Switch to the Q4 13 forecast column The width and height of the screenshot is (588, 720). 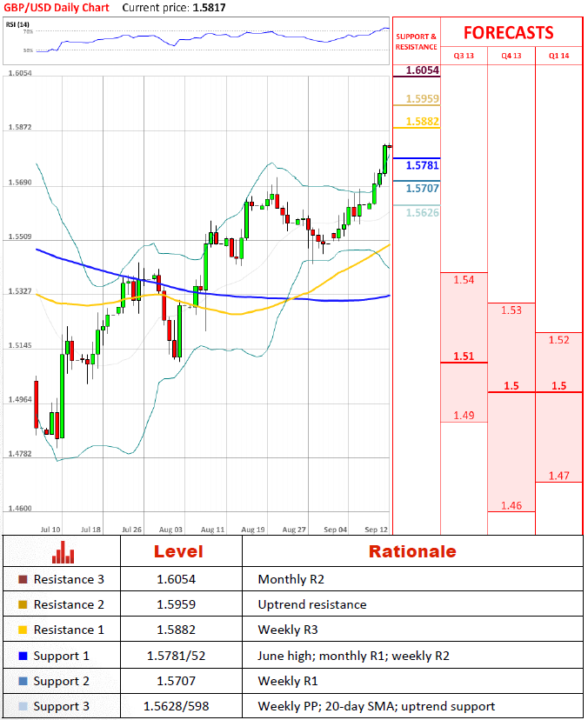511,56
